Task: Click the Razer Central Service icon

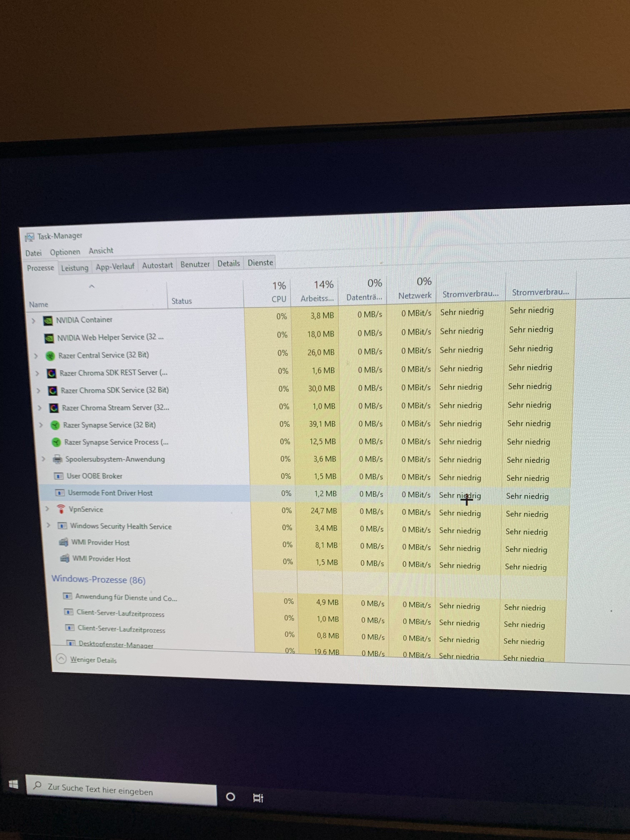Action: coord(50,356)
